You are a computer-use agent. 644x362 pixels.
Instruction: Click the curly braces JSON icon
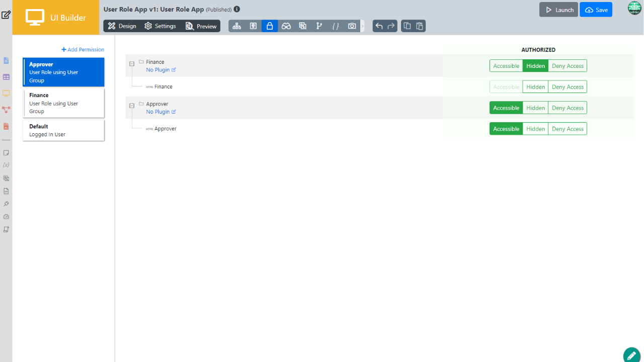[x=336, y=26]
